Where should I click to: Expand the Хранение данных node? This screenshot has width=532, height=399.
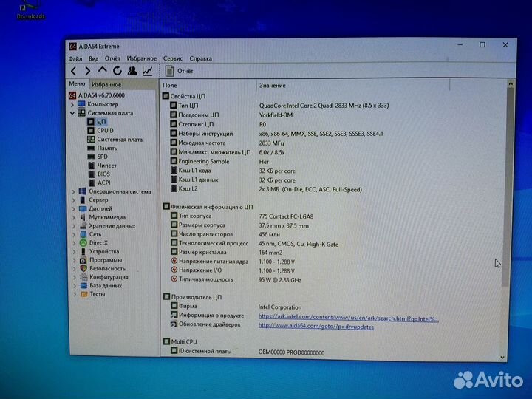tap(75, 226)
